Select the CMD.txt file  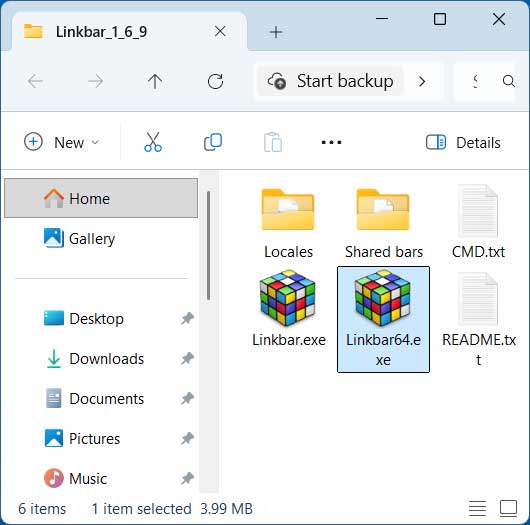pos(478,222)
